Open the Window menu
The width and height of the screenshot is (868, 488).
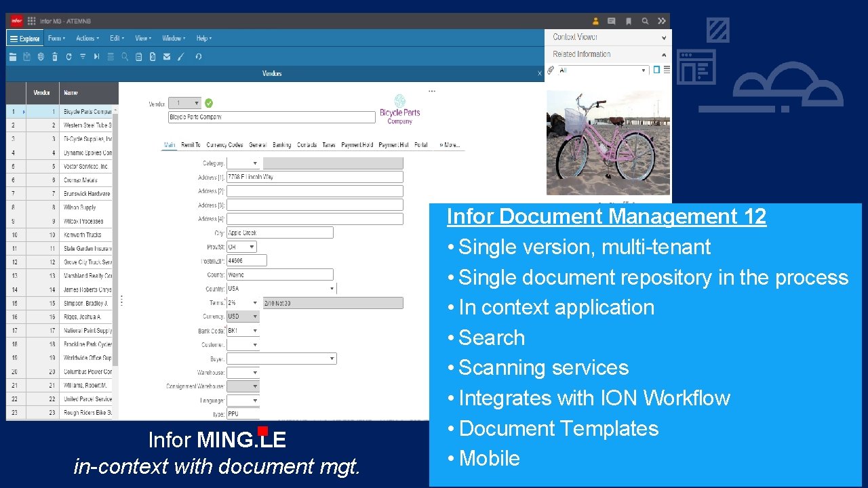coord(174,39)
